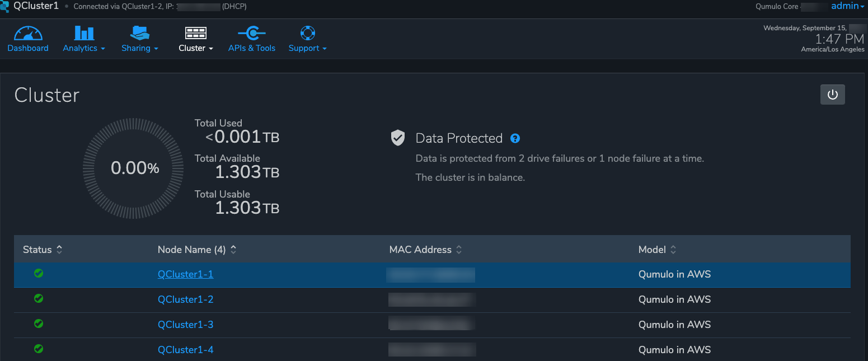Open the QCluster1-2 node link
The width and height of the screenshot is (868, 361).
[x=185, y=299]
